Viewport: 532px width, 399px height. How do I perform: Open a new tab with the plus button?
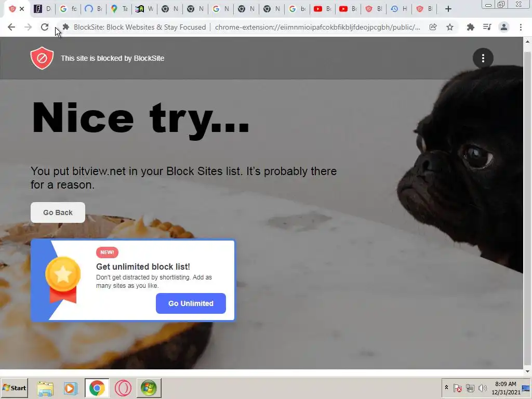[448, 9]
